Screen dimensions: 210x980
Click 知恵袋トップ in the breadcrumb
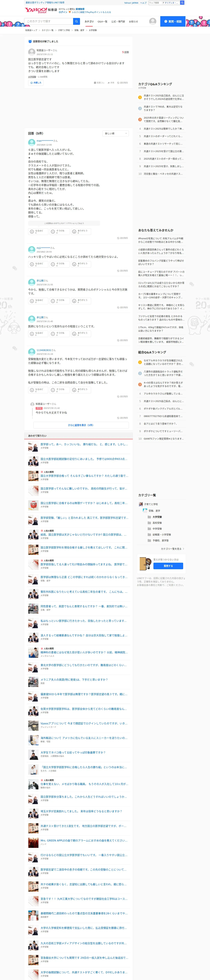[x=31, y=30]
